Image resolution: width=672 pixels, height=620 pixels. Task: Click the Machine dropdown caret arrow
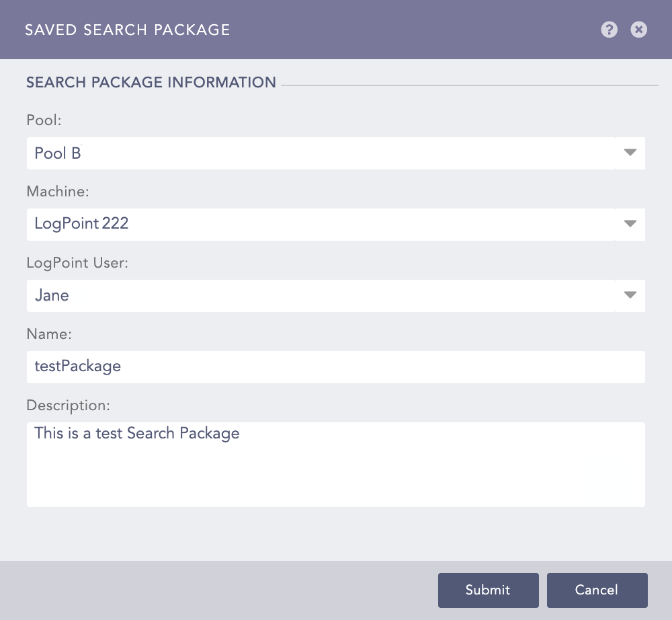click(x=630, y=224)
